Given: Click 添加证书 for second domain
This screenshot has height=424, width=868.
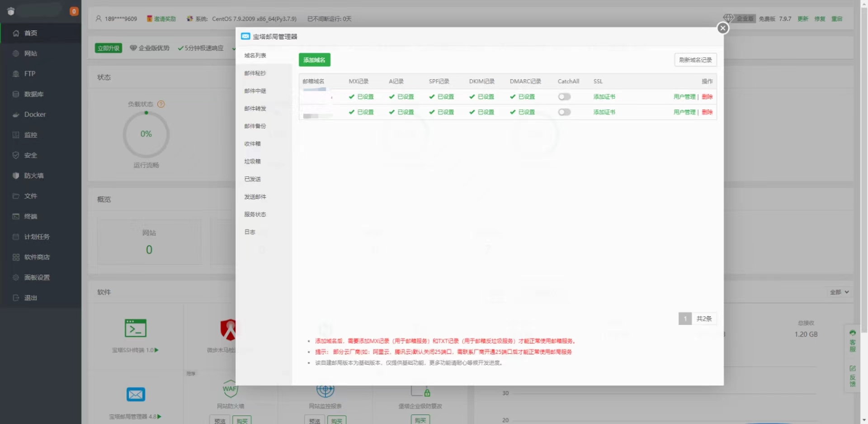Looking at the screenshot, I should [604, 112].
